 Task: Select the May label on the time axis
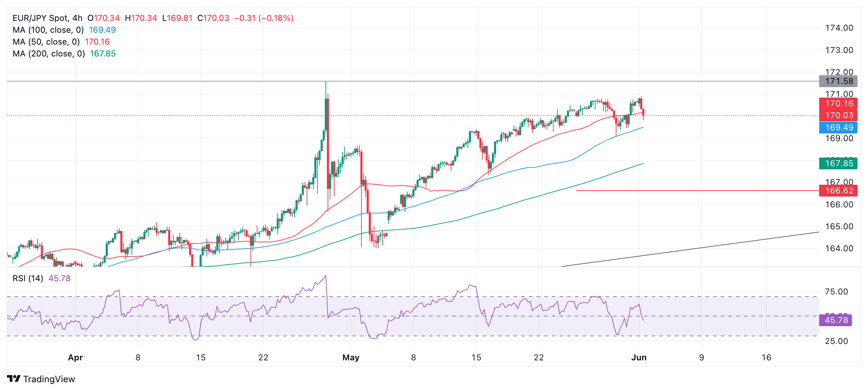pyautogui.click(x=351, y=358)
